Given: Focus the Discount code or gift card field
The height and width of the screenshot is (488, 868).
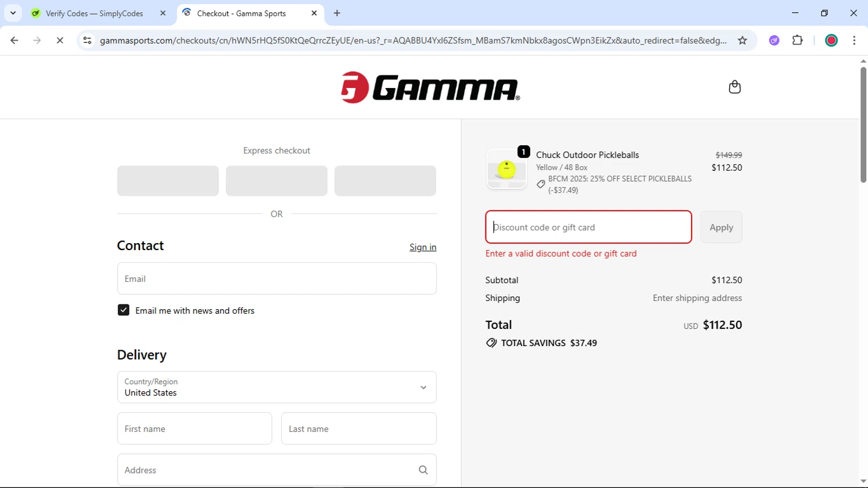Looking at the screenshot, I should click(589, 227).
